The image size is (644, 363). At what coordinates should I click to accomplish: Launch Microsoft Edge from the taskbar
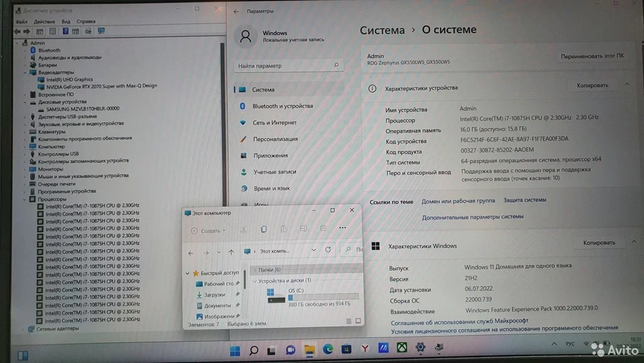(328, 349)
